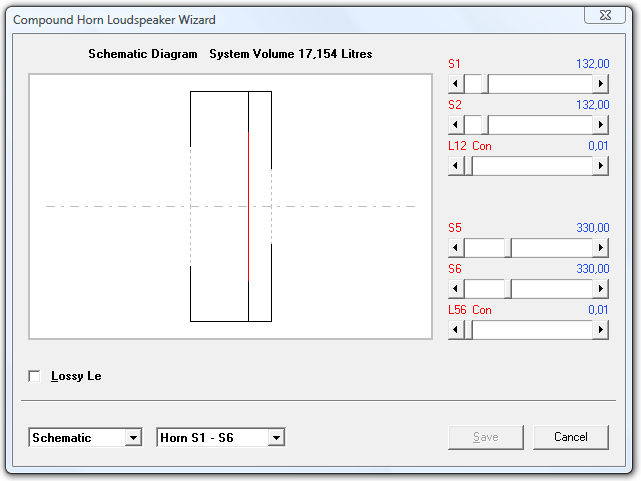Click the S1 value 132,00
641x481 pixels.
[x=592, y=64]
